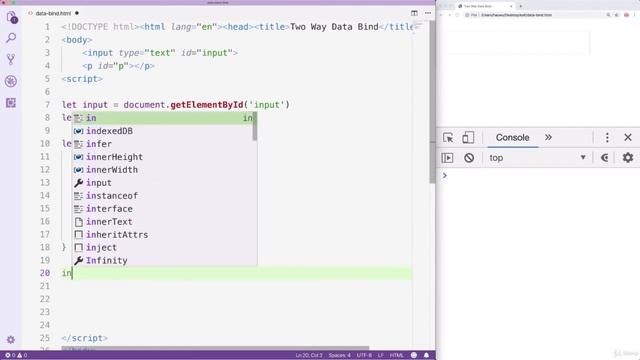Click the browser back button

coord(441,15)
